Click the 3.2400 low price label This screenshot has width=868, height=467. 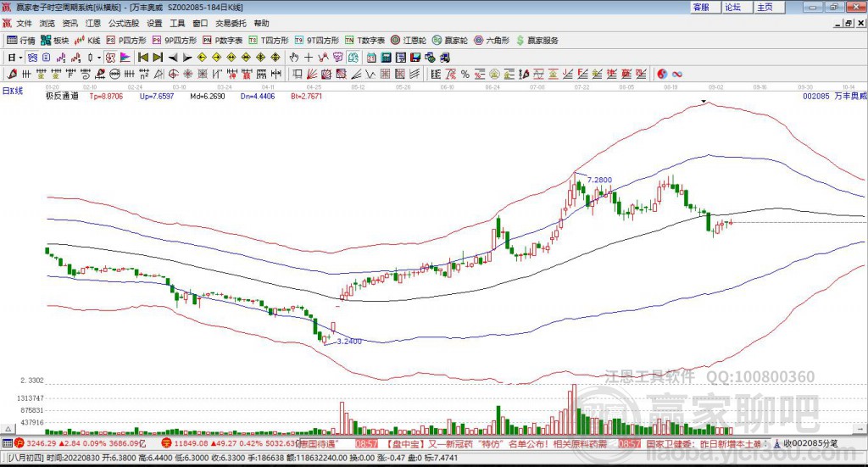349,342
